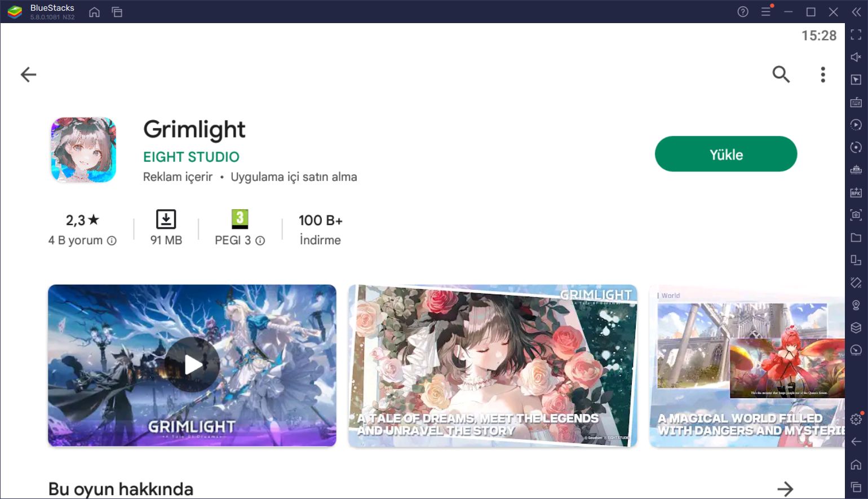Click the PEGI 3 rating badge
This screenshot has height=499, width=868.
(x=240, y=219)
